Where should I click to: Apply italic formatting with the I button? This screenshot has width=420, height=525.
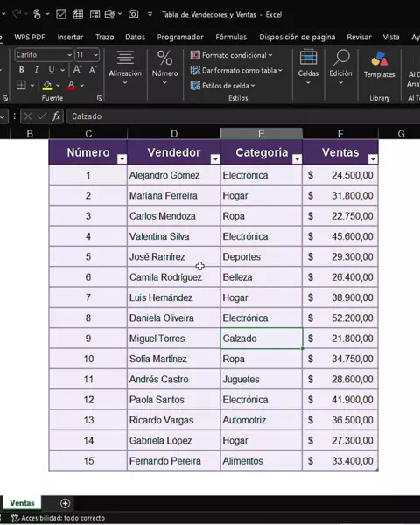(x=36, y=70)
